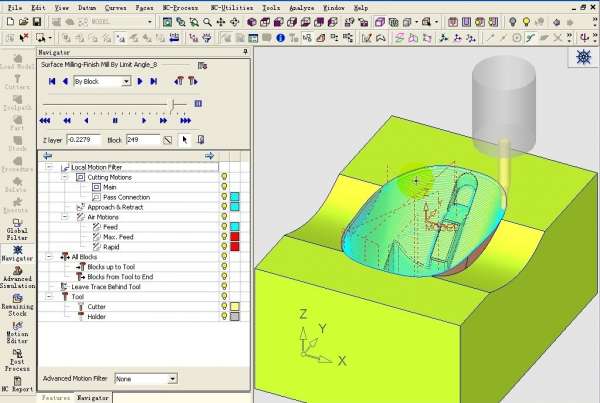600x403 pixels.
Task: Open Remaining Stock sidebar tool
Action: tap(17, 305)
